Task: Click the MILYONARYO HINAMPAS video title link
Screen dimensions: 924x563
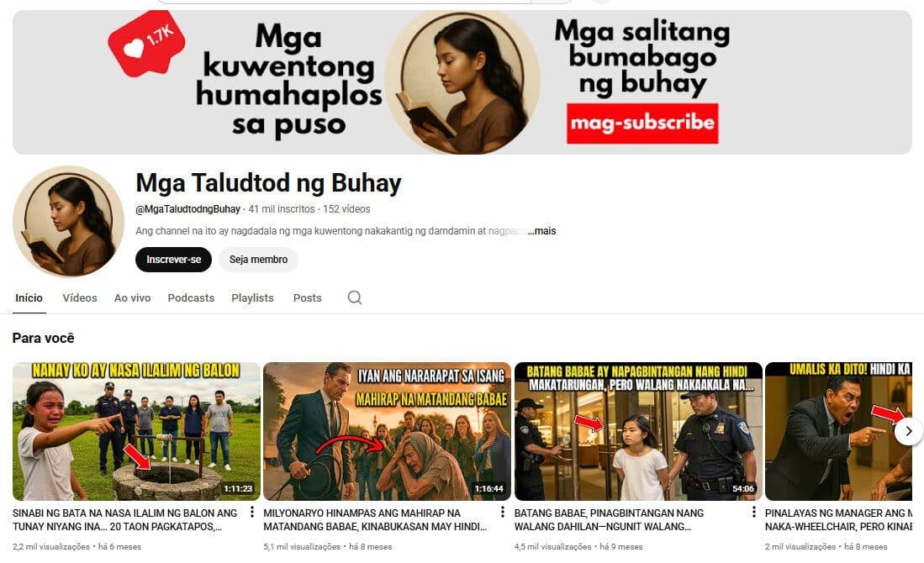Action: coord(375,519)
